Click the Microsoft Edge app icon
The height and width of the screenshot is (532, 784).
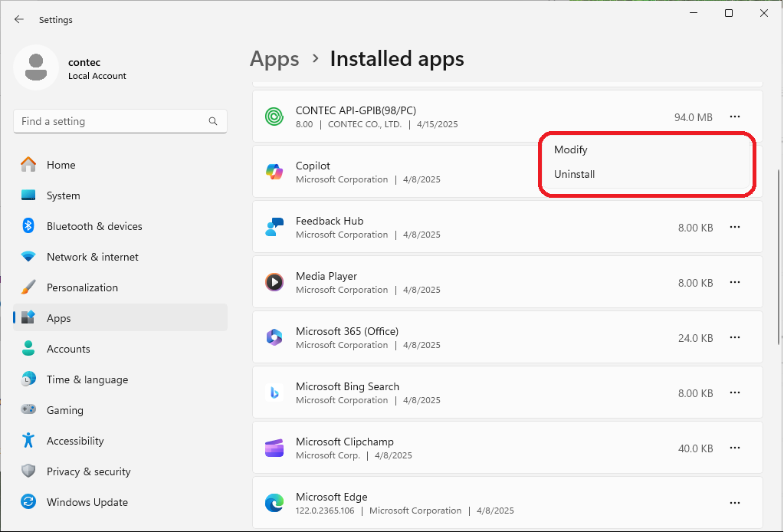[x=274, y=503]
